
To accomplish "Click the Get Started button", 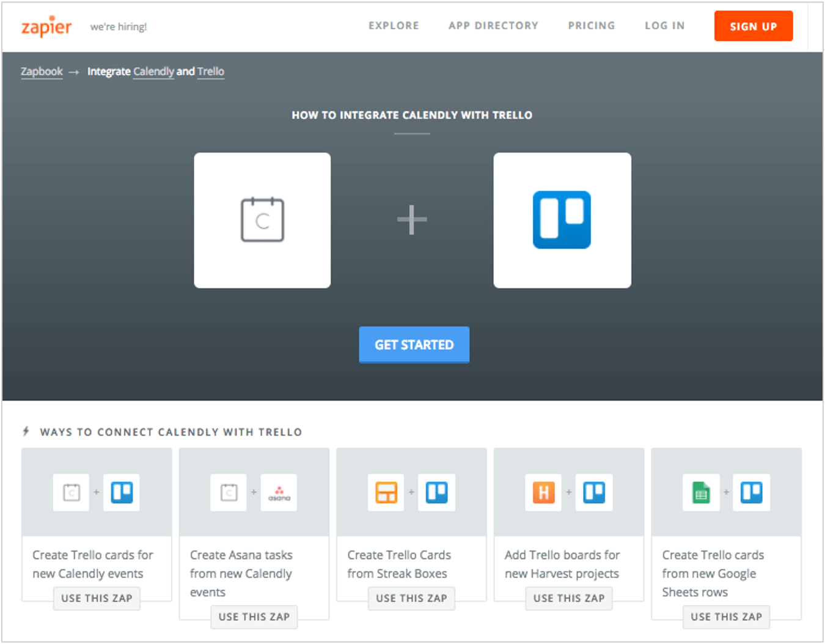I will [x=414, y=345].
